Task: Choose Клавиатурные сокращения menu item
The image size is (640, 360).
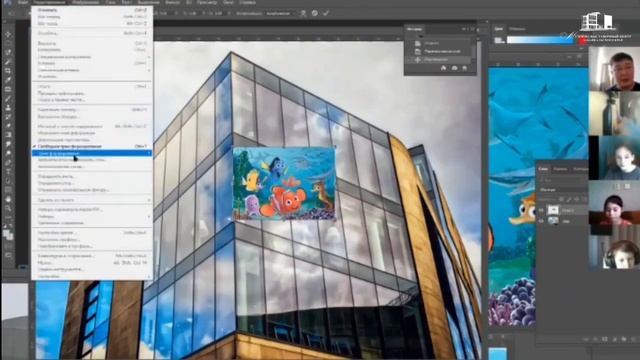Action: pyautogui.click(x=92, y=256)
